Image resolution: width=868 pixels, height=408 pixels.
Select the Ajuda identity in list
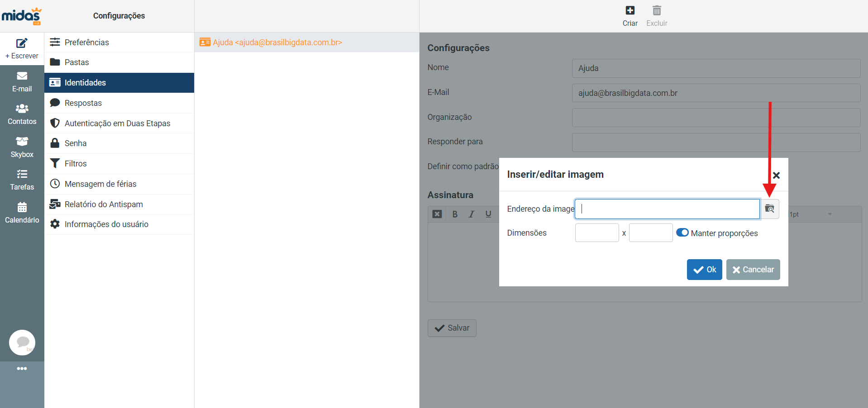point(277,42)
